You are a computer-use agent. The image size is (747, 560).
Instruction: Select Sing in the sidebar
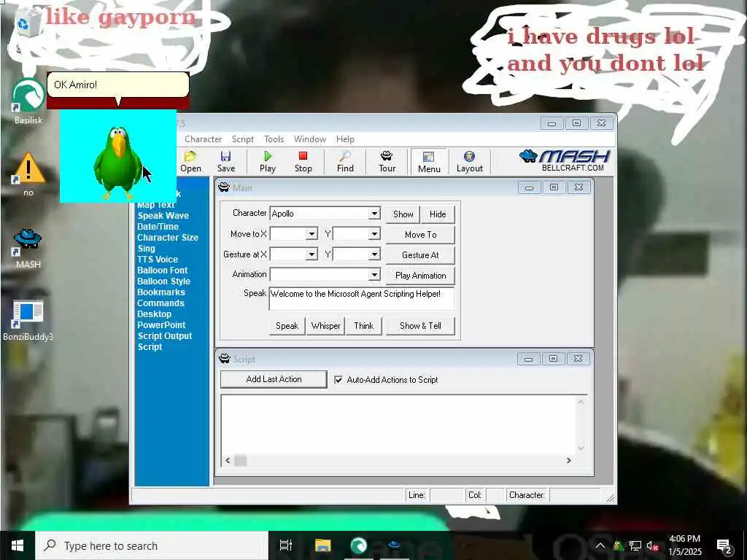tap(146, 249)
